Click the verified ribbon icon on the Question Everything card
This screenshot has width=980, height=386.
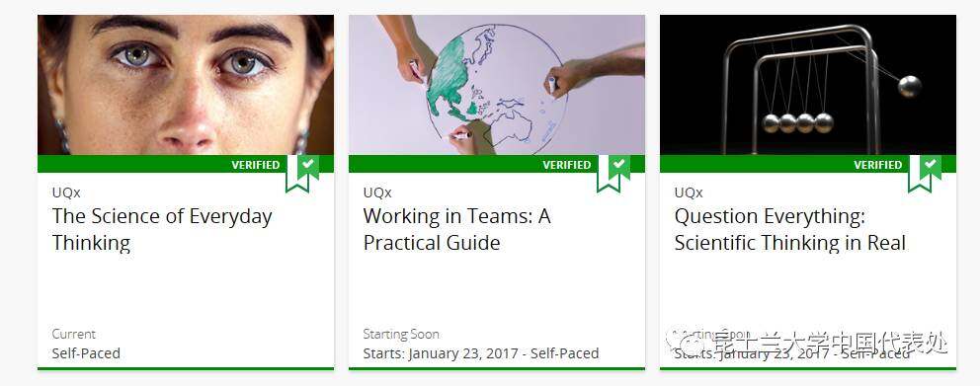tap(925, 173)
